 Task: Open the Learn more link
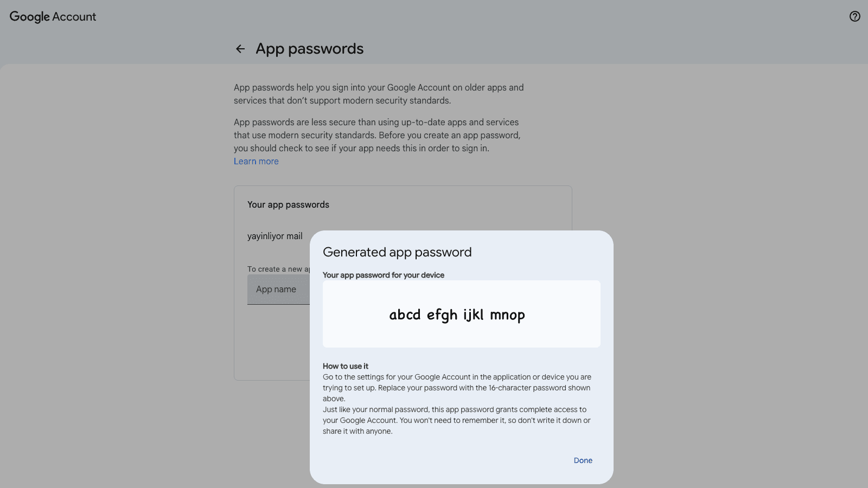coord(256,161)
